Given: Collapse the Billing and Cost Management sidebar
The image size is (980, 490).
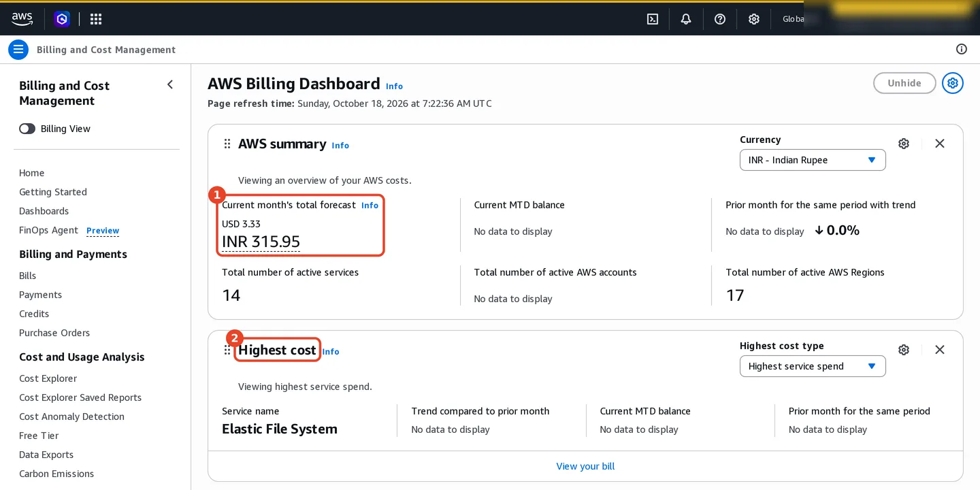Looking at the screenshot, I should pos(170,84).
